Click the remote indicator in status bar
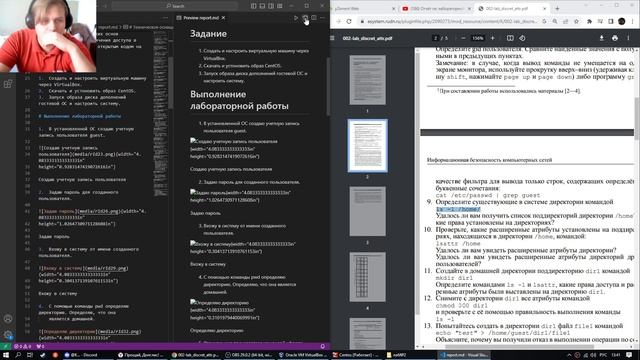Screen dimensions: 640x360 point(5,346)
